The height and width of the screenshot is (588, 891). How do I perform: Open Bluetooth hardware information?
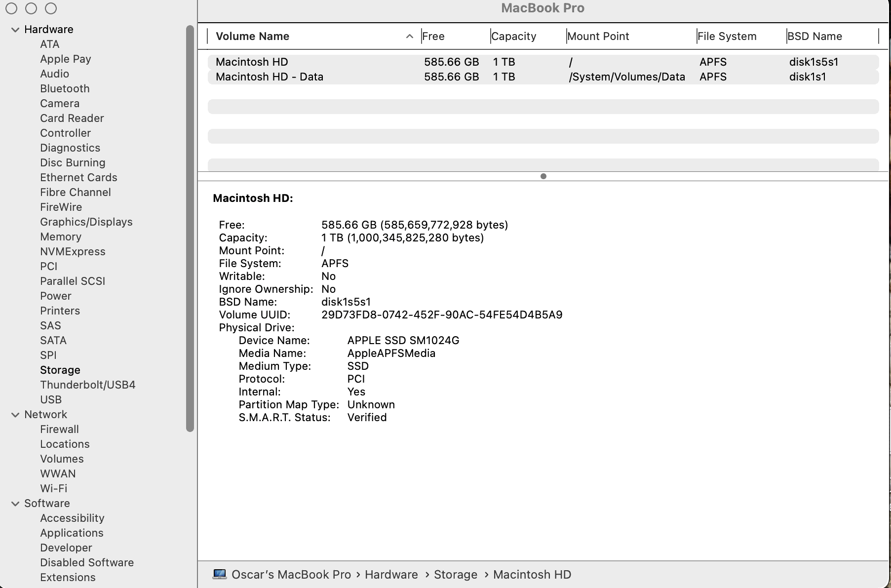tap(65, 89)
